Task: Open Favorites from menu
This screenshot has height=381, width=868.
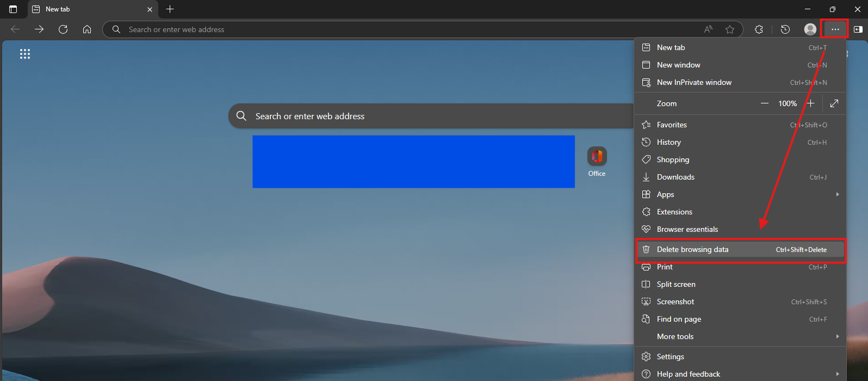Action: coord(740,125)
